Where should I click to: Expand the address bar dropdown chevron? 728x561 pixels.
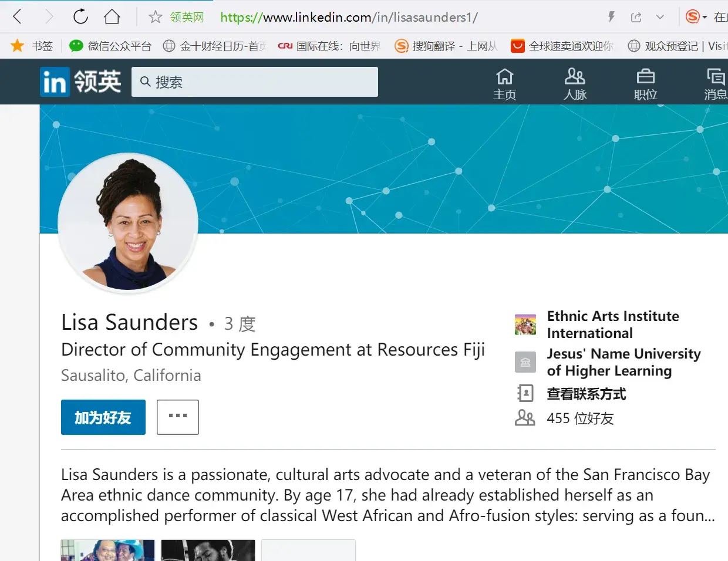[660, 17]
